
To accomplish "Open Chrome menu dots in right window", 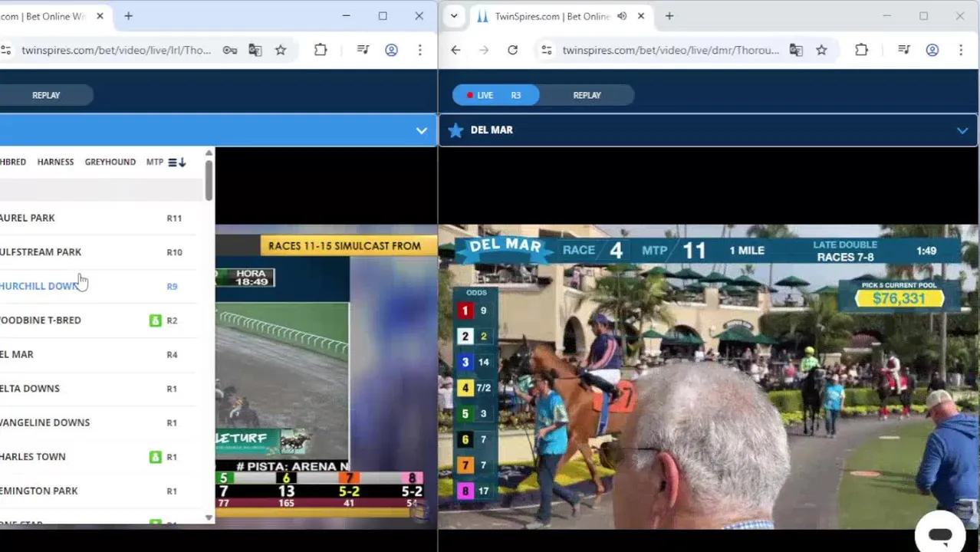I will [961, 50].
